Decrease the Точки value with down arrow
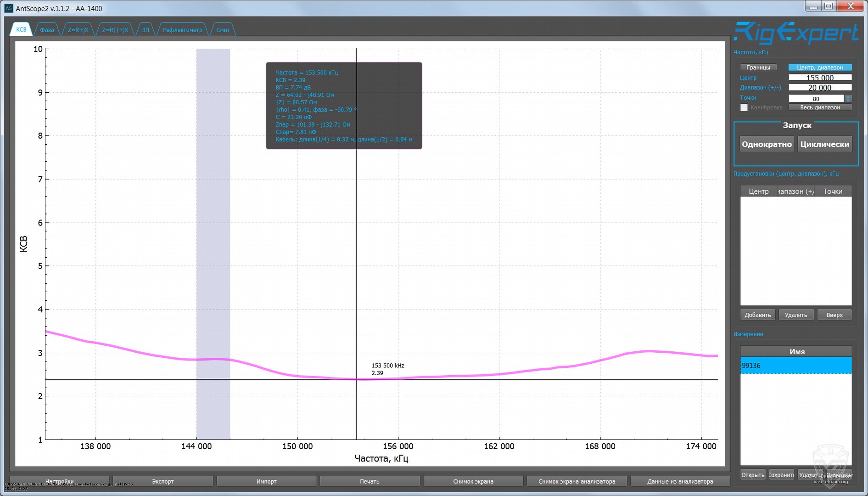The width and height of the screenshot is (868, 496). coord(848,100)
